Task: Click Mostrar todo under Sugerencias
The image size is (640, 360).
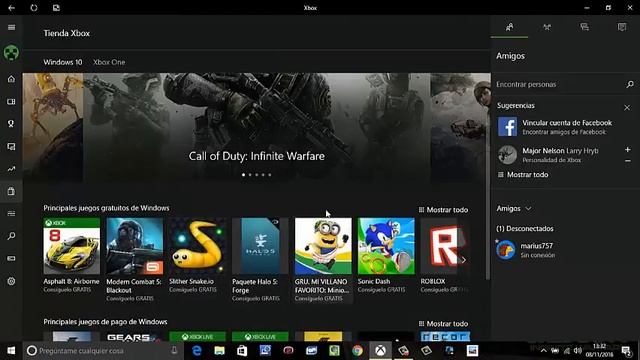Action: (523, 175)
